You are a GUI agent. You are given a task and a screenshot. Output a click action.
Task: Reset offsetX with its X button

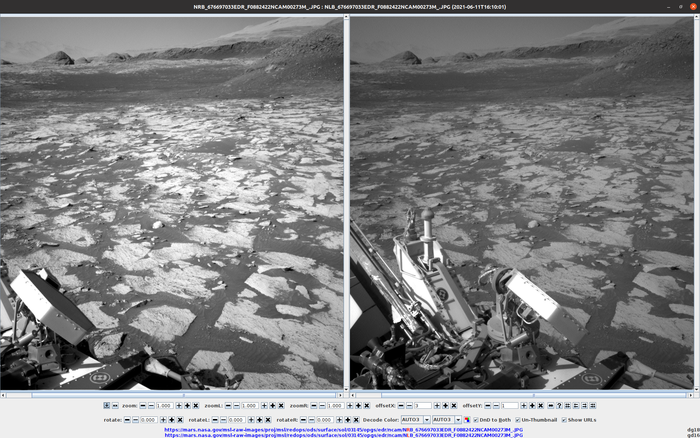click(454, 405)
